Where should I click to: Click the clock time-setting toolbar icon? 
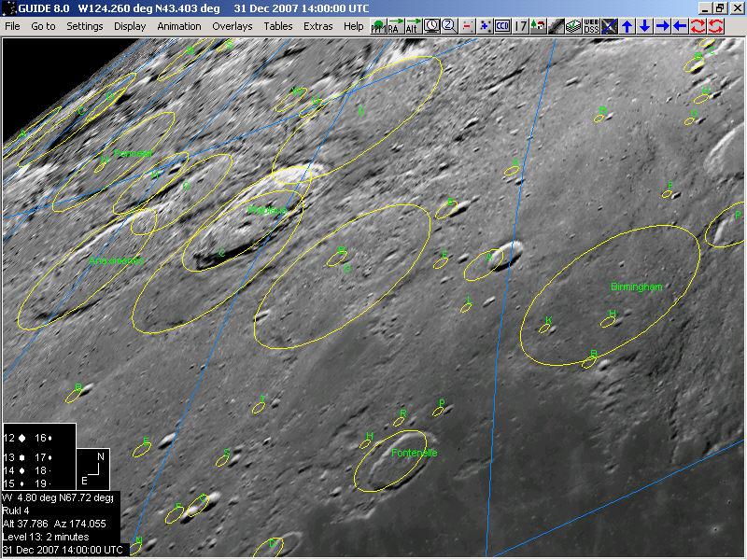click(x=431, y=26)
